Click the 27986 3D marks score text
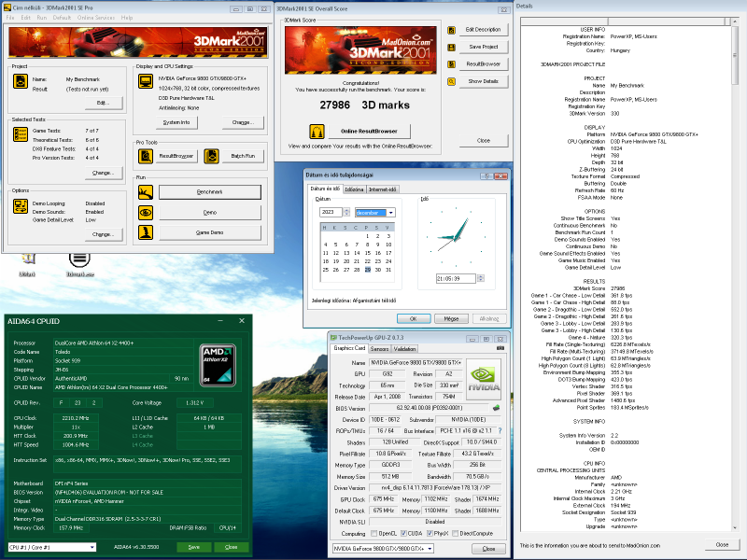Image resolution: width=747 pixels, height=560 pixels. [364, 105]
